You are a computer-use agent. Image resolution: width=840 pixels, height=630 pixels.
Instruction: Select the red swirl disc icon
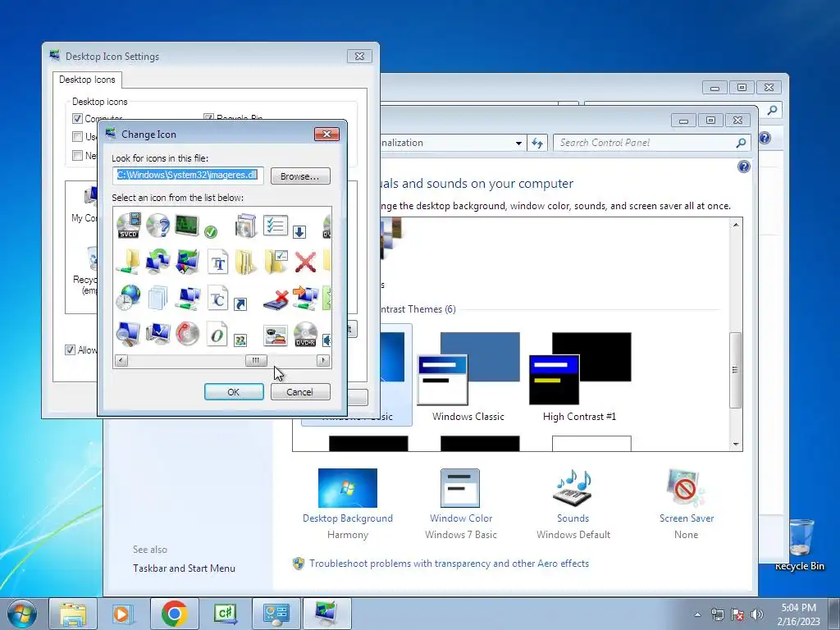click(x=188, y=335)
